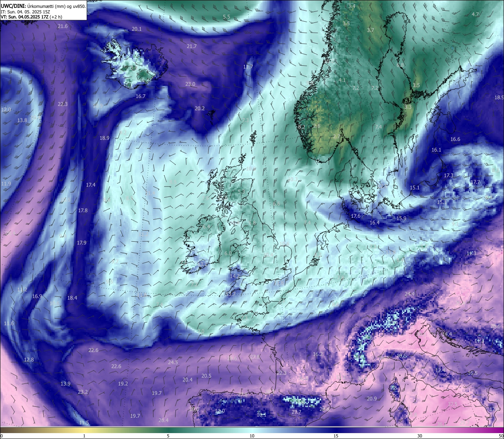Click the 20.5 value label
504x439 pixels.
206,376
